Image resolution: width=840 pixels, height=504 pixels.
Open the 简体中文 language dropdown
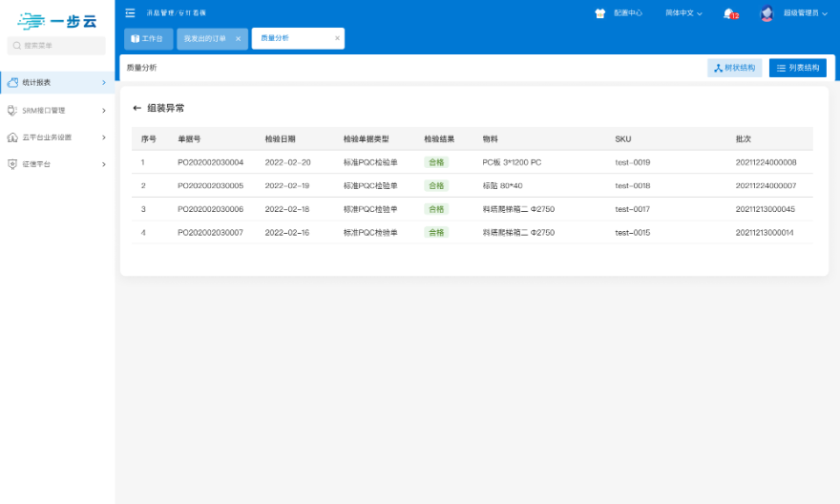[x=683, y=13]
